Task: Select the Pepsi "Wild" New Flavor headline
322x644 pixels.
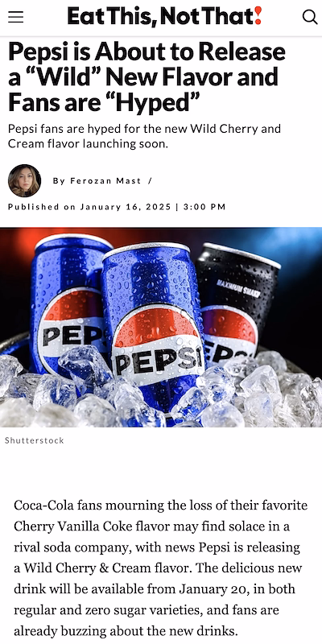Action: [147, 76]
